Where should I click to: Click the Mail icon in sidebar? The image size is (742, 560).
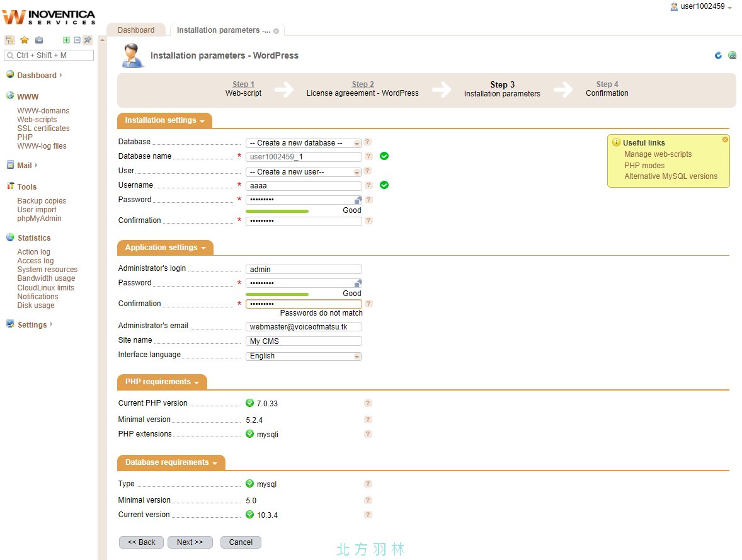(x=10, y=165)
